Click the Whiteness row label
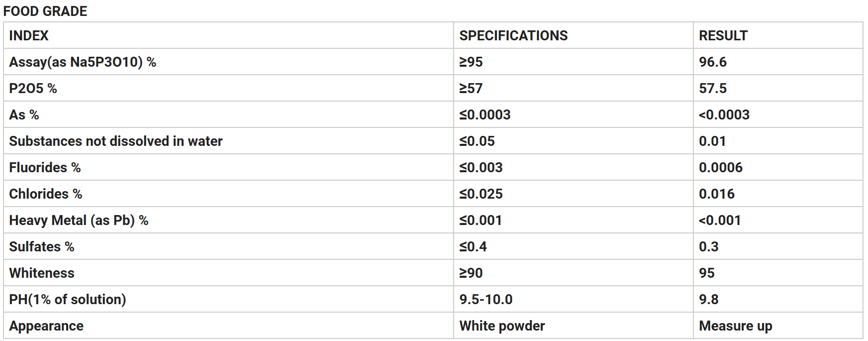 pos(42,273)
